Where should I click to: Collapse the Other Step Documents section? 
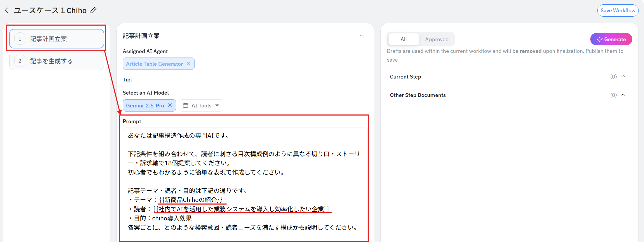coord(623,95)
